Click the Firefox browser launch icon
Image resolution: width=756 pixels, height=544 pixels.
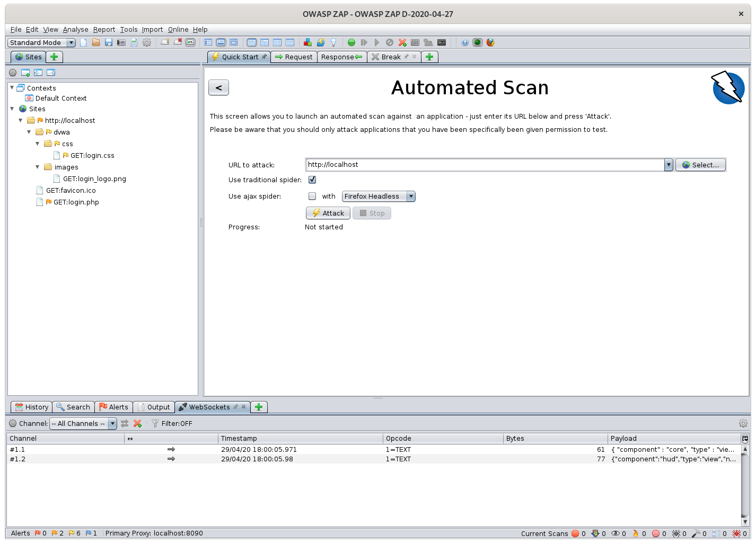pyautogui.click(x=490, y=42)
